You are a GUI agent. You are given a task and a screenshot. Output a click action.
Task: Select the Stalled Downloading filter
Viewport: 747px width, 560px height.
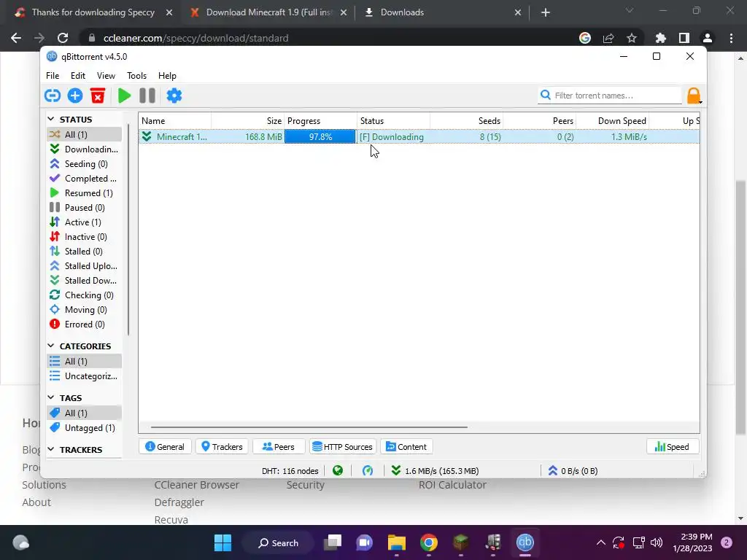(85, 281)
